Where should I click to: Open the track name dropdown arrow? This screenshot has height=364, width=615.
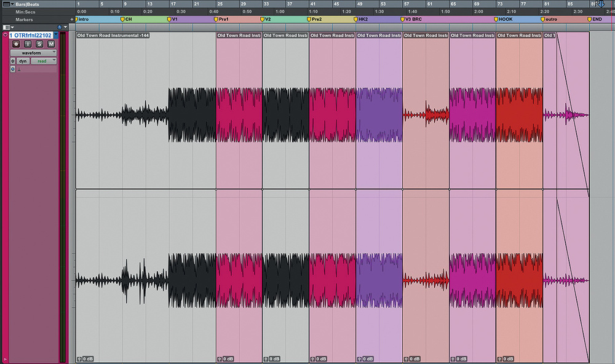point(56,36)
